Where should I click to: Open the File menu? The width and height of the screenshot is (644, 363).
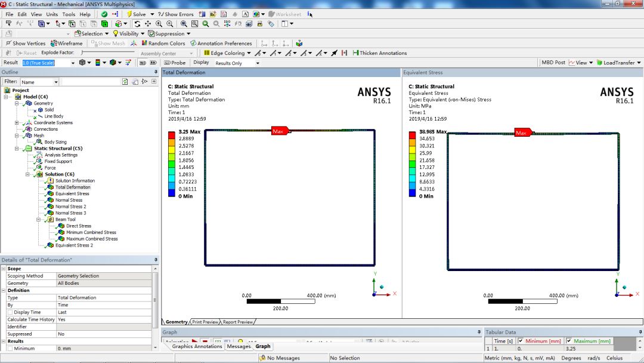pyautogui.click(x=9, y=14)
